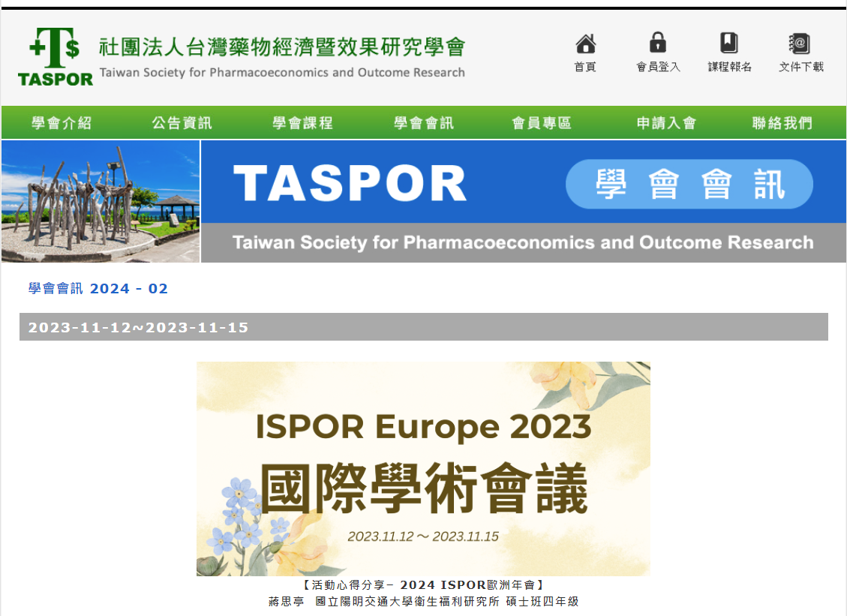Click the blue 學會會訊 banner badge

coord(689,185)
